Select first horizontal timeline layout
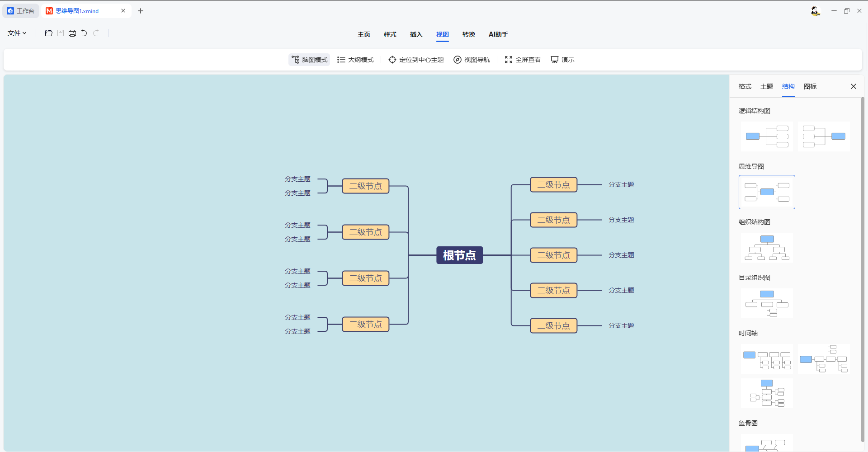This screenshot has height=452, width=868. coord(767,359)
